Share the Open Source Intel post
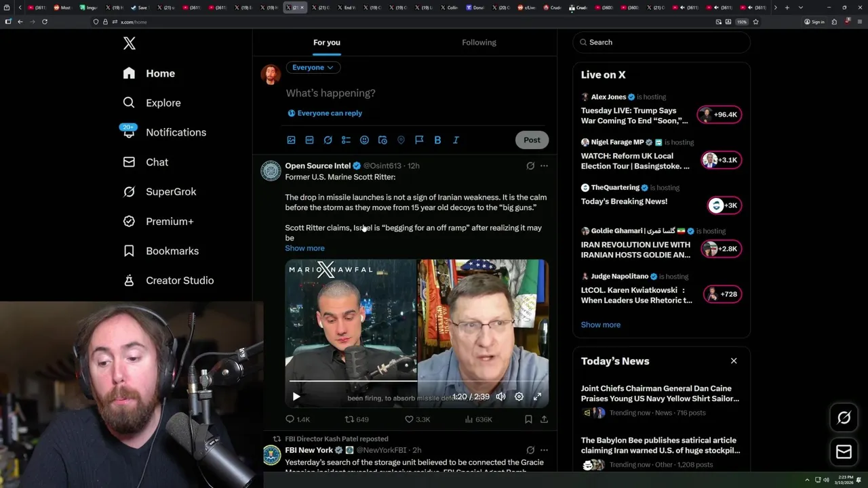The image size is (868, 488). coord(544,420)
